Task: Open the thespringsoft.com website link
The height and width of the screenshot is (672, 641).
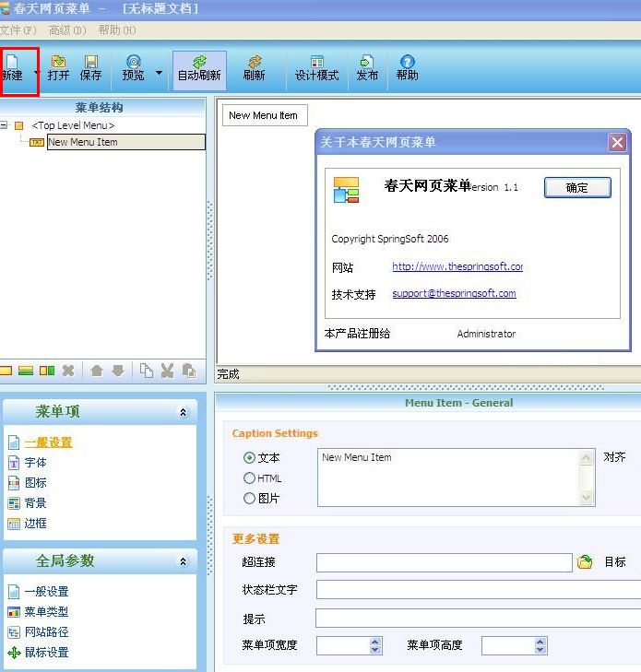Action: coord(457,266)
